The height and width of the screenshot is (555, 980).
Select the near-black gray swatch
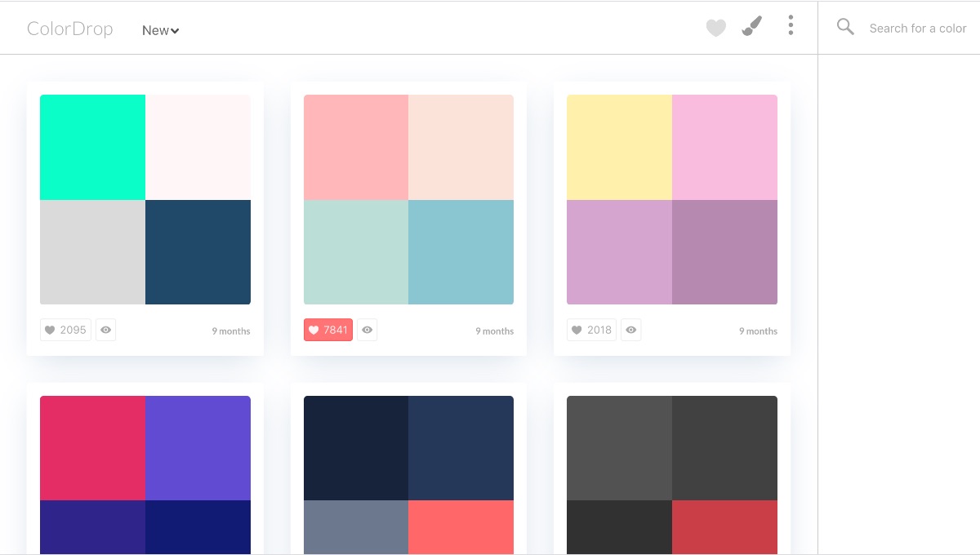click(x=619, y=527)
